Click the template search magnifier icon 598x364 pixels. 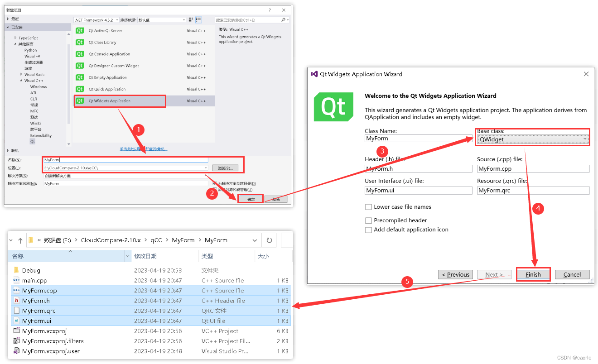point(284,20)
